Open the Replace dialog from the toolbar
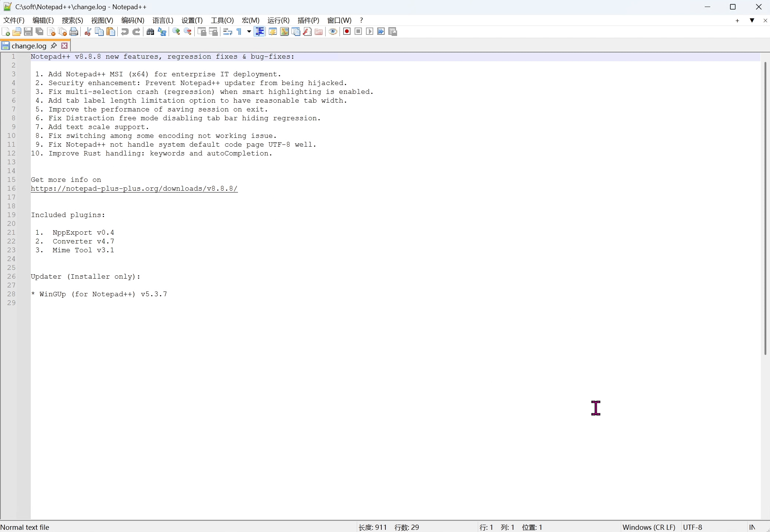The width and height of the screenshot is (770, 532). 162,32
